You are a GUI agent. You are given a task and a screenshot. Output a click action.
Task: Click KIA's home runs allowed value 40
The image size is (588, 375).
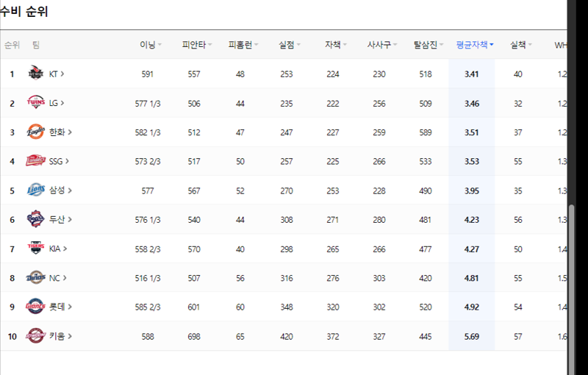[x=240, y=249]
